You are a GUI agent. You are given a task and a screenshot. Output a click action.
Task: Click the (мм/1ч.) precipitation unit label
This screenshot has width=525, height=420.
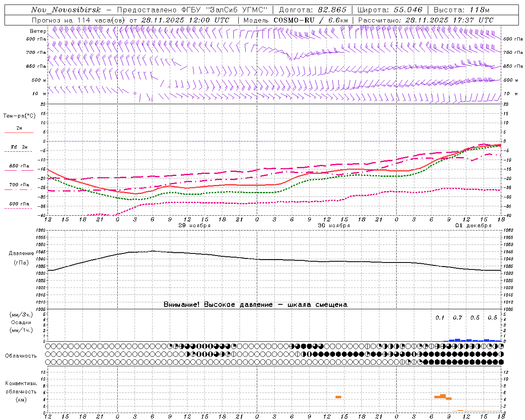[21, 330]
